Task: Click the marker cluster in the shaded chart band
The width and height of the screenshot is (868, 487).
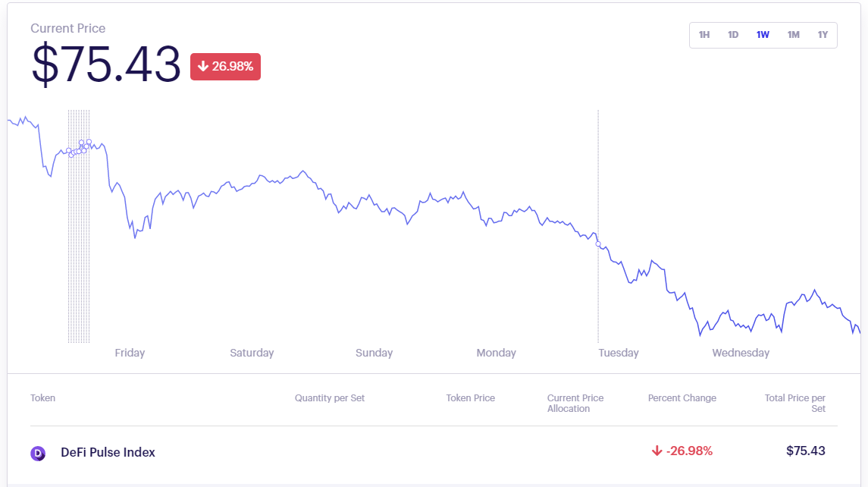Action: tap(79, 148)
